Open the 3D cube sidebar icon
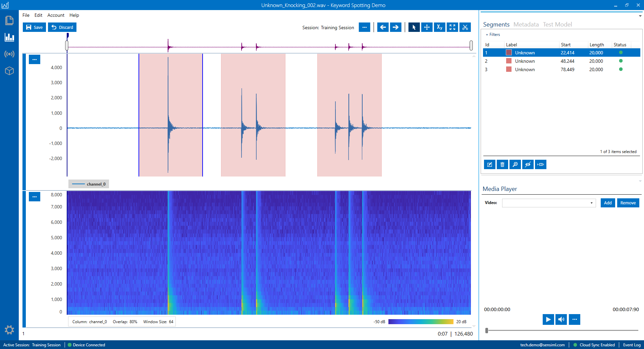 point(9,71)
